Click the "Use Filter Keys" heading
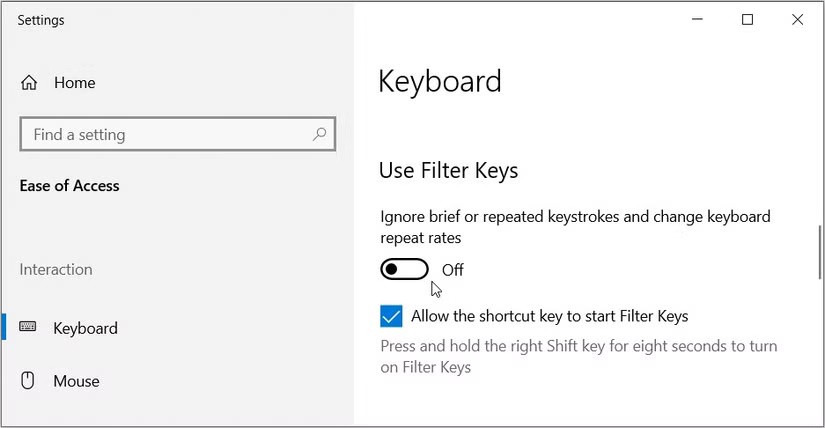 click(448, 171)
